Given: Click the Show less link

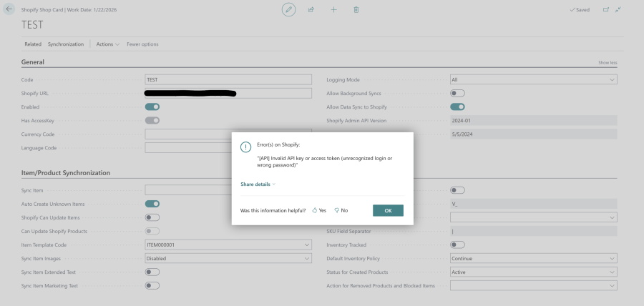Looking at the screenshot, I should point(608,63).
